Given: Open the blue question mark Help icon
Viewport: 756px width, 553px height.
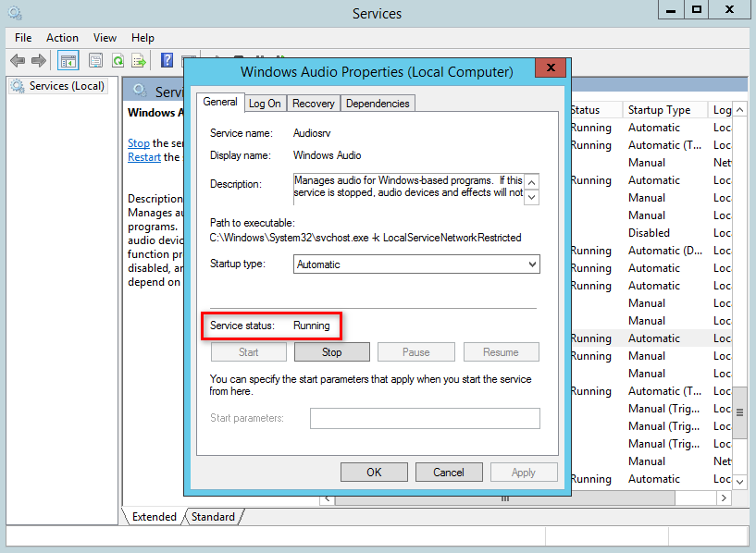Looking at the screenshot, I should click(x=167, y=60).
